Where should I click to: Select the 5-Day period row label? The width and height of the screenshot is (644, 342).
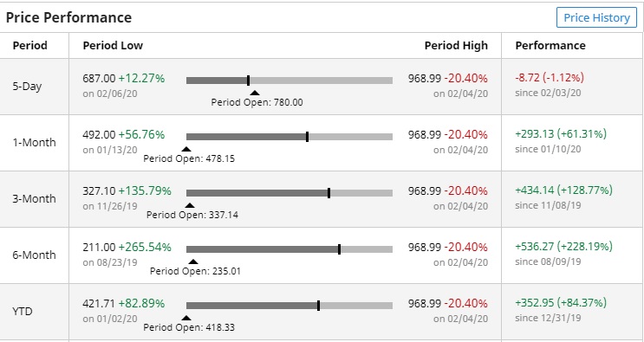click(x=27, y=87)
